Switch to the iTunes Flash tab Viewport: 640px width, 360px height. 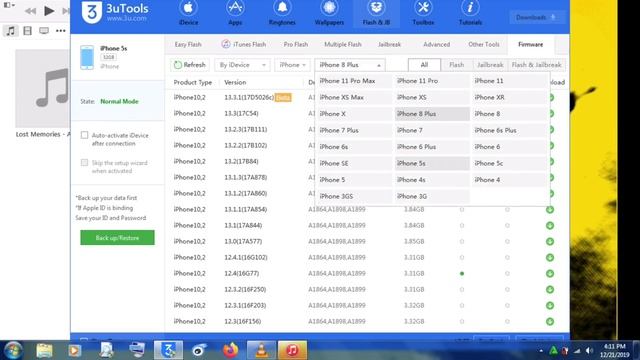(x=244, y=44)
